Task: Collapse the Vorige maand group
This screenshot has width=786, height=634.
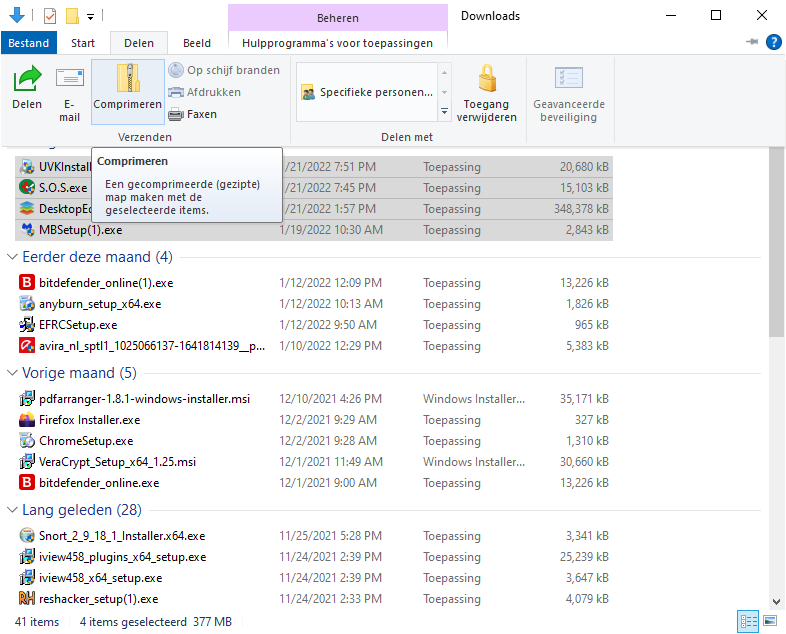Action: tap(12, 374)
